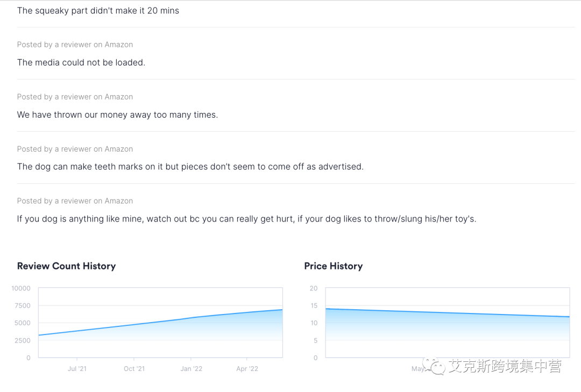Click 'The media could not be loaded' review
The height and width of the screenshot is (392, 581).
pos(81,62)
